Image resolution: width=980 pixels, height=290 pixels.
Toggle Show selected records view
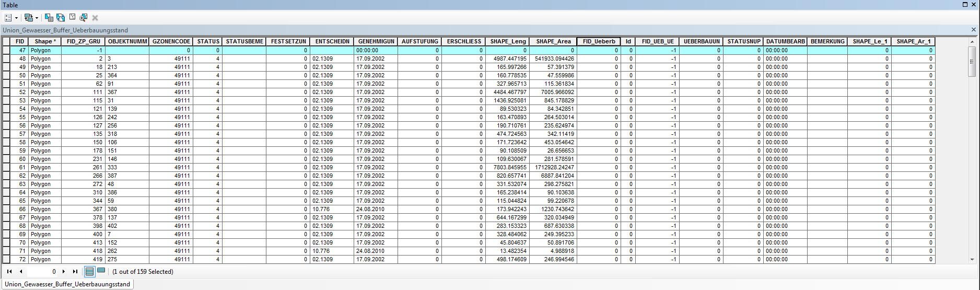pyautogui.click(x=101, y=271)
